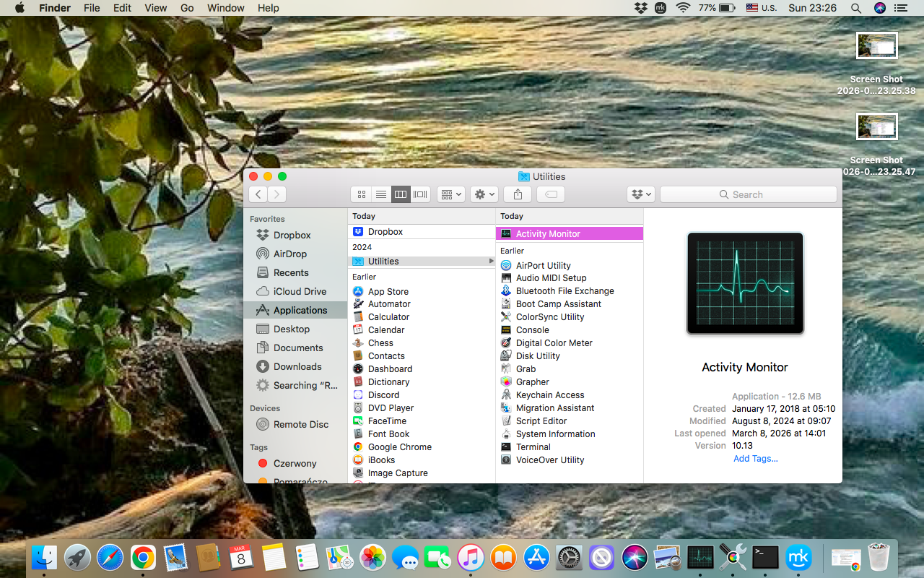Click inside the Search field
This screenshot has width=924, height=578.
[748, 194]
